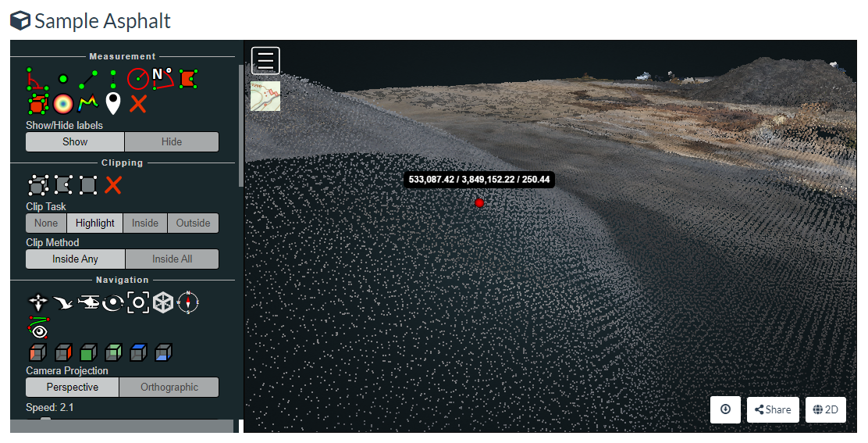Click the Camera Projection label

(67, 371)
